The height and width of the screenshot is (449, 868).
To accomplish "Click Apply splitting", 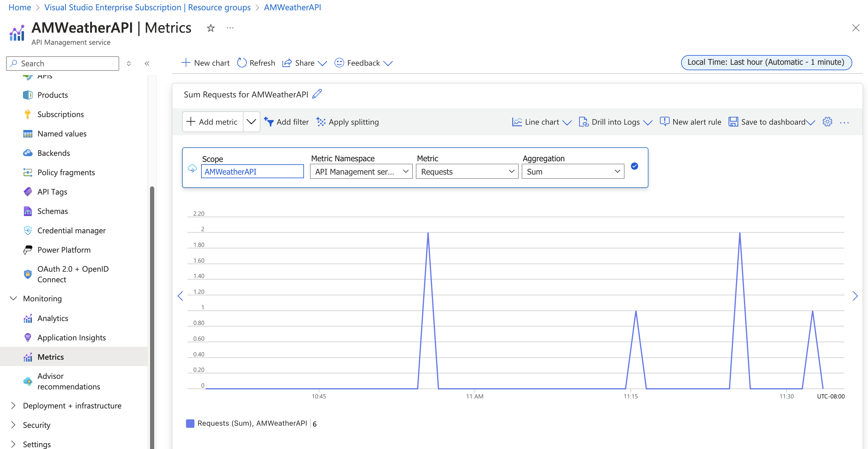I will (348, 122).
